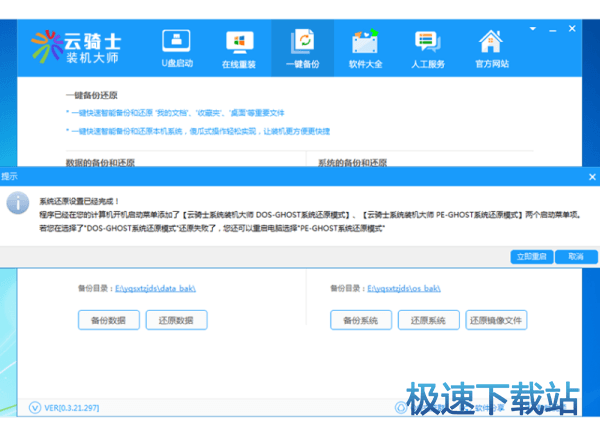Minimize the 云骑士 main window
Viewport: 600px width, 436px height.
553,30
